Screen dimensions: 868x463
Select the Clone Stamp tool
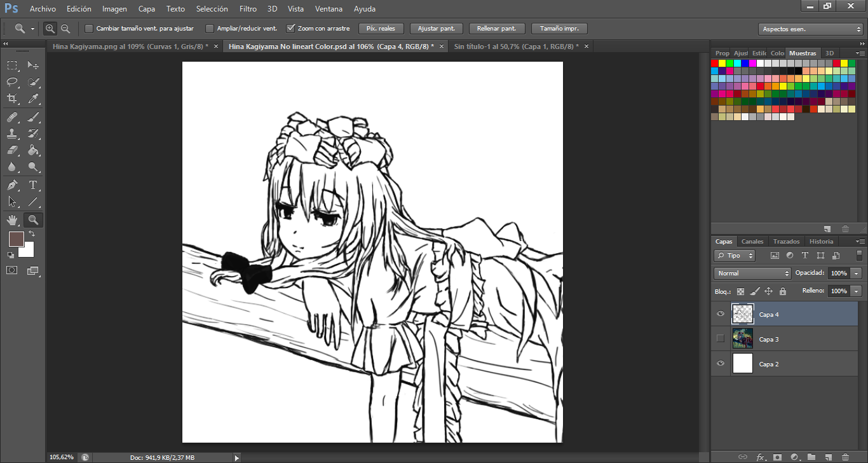point(12,134)
